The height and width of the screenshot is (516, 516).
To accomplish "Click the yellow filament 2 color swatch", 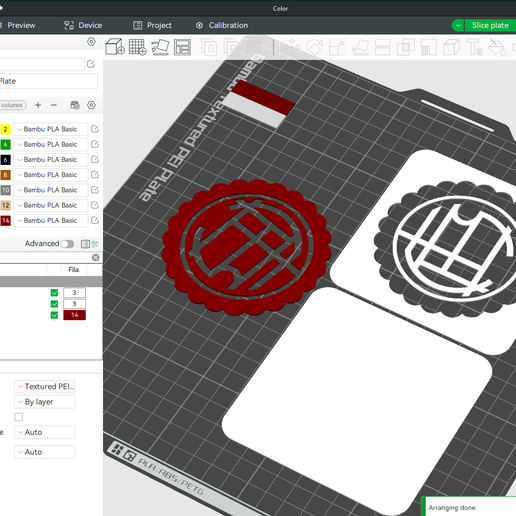I will (x=5, y=129).
